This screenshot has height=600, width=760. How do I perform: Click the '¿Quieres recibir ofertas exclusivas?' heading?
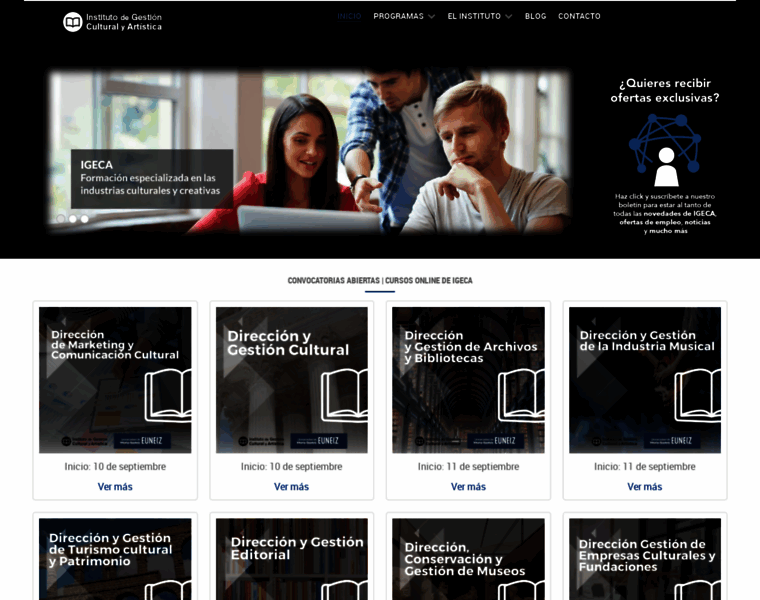665,90
